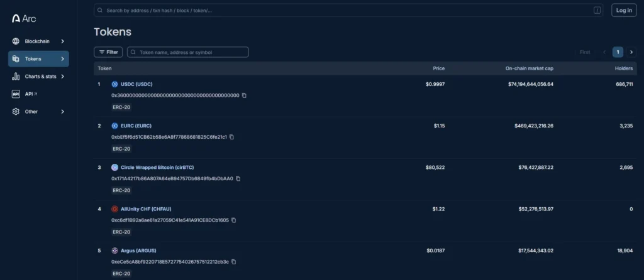
Task: Open the AllUnity CHF (CHFAU) token page
Action: tap(146, 209)
